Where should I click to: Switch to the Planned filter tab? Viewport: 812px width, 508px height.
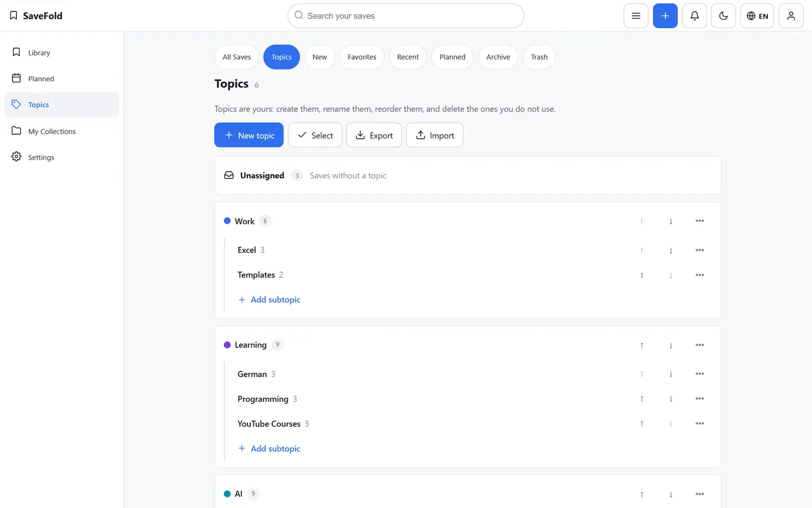click(452, 57)
